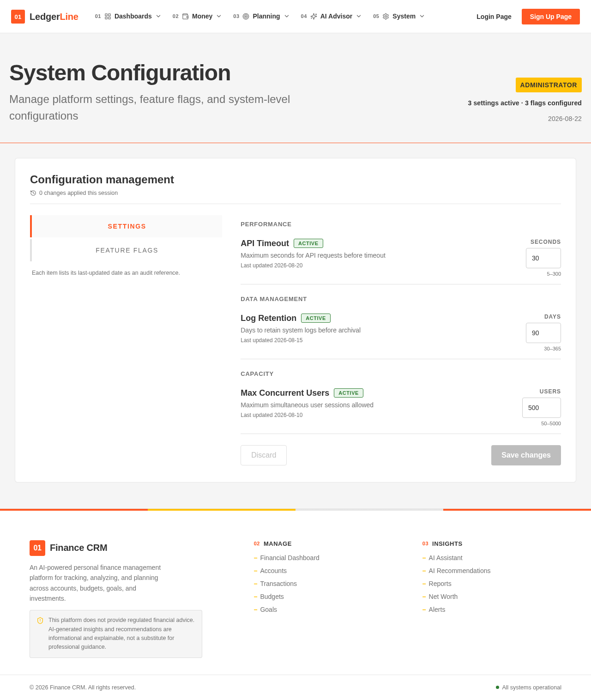The width and height of the screenshot is (591, 700).
Task: Open Accounts footer link
Action: (273, 571)
